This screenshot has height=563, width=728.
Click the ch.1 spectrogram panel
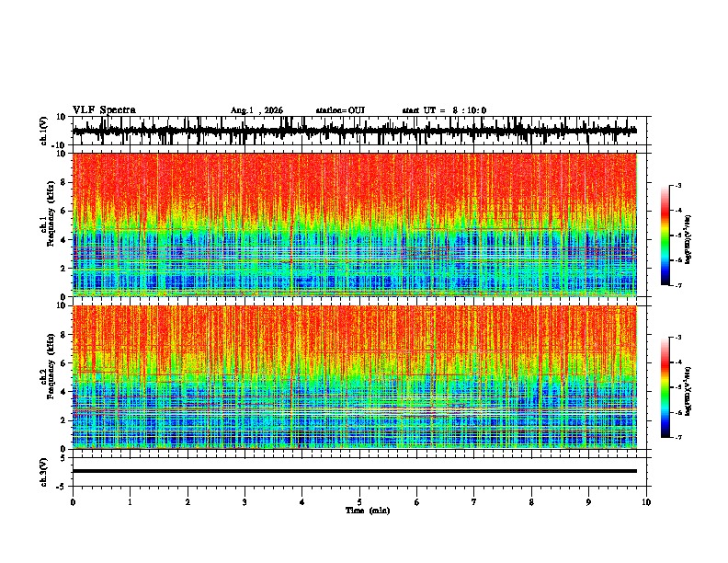pyautogui.click(x=354, y=224)
